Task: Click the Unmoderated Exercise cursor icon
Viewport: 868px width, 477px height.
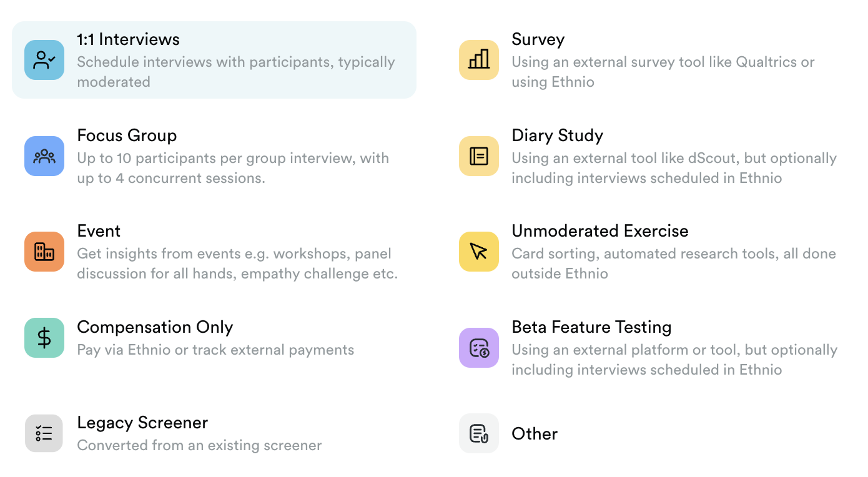Action: (479, 252)
